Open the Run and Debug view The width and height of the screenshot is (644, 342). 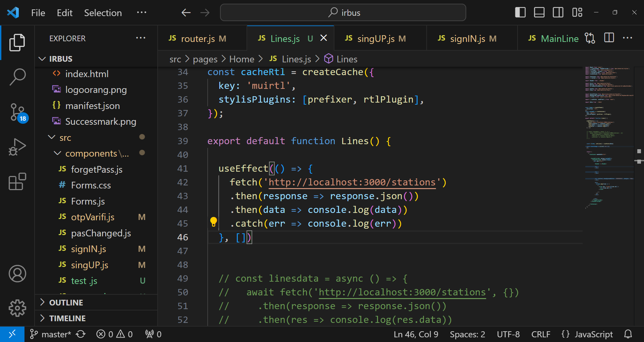coord(17,147)
